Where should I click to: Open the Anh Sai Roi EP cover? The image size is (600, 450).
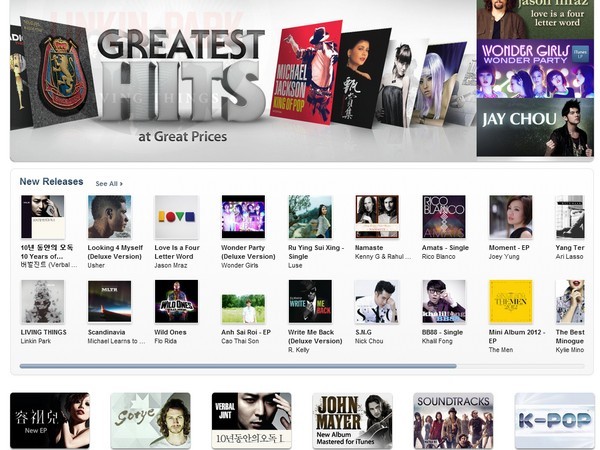[243, 309]
